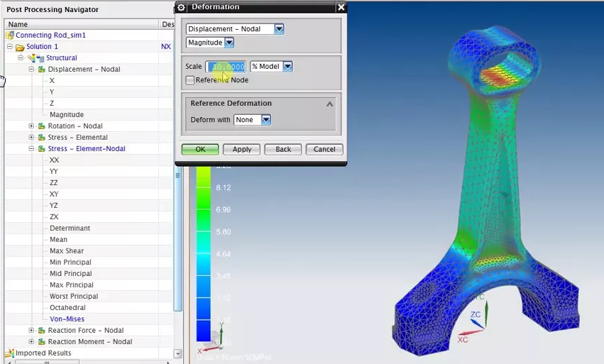Click the Imported Results icon

(10, 353)
